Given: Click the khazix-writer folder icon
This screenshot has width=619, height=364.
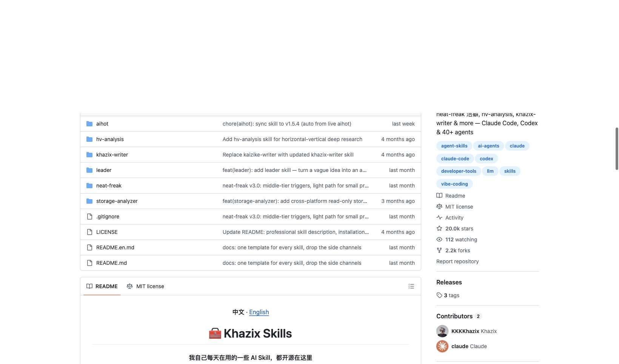Looking at the screenshot, I should 89,155.
